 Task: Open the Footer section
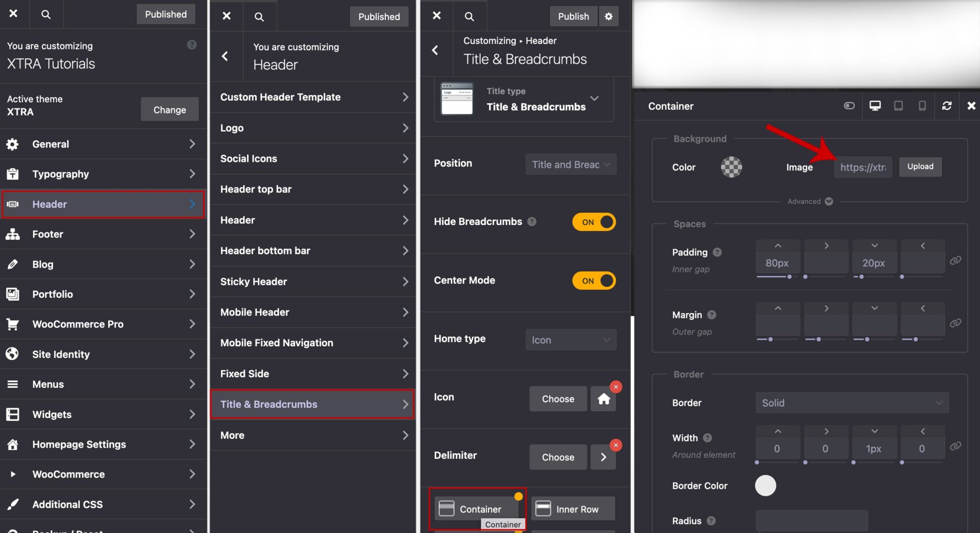47,234
